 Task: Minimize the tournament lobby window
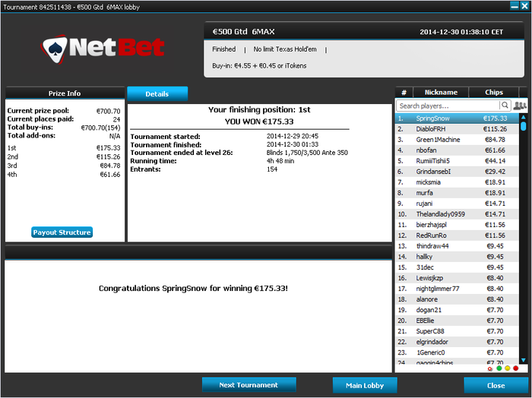coord(515,6)
